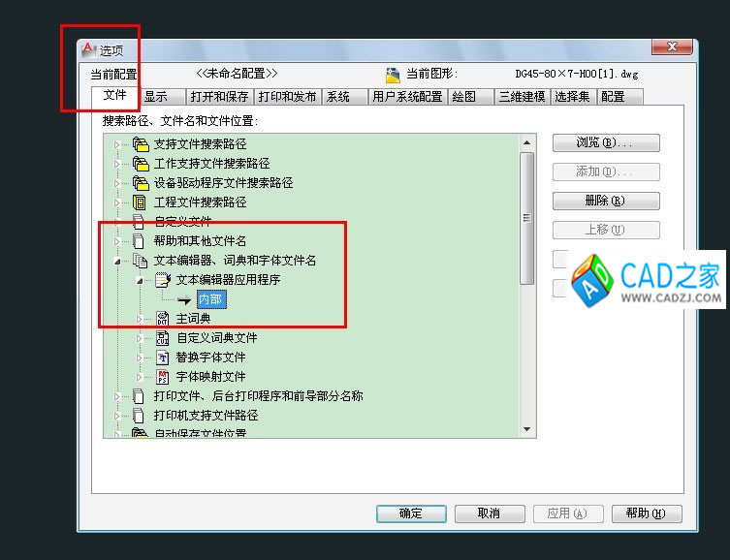Click the 替换字体文件 font icon
The image size is (730, 560).
click(162, 358)
